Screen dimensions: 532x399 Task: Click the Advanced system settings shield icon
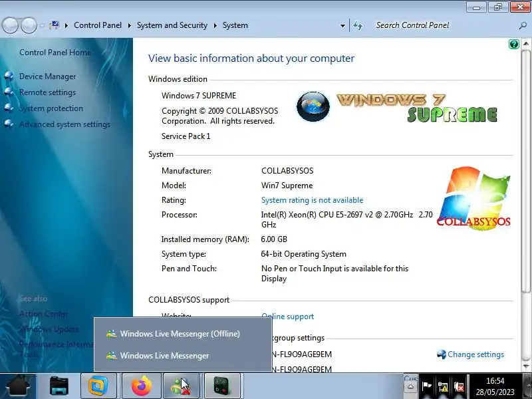pyautogui.click(x=9, y=124)
